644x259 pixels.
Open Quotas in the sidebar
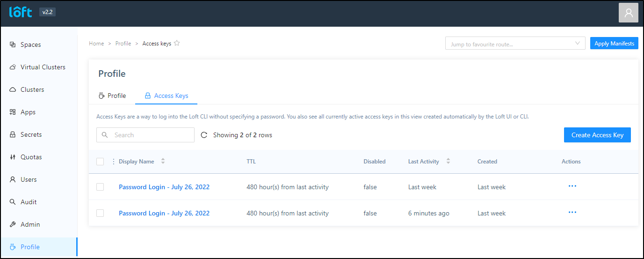click(x=39, y=157)
